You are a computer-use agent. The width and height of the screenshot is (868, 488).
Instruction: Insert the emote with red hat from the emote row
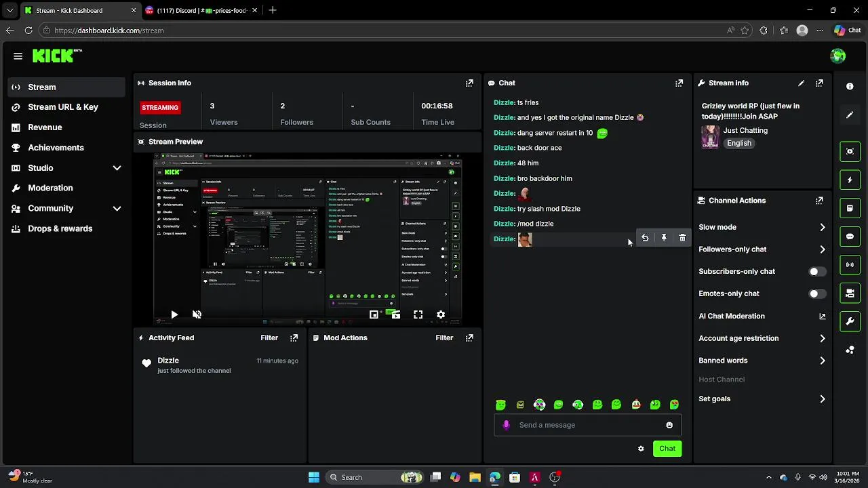click(x=636, y=405)
